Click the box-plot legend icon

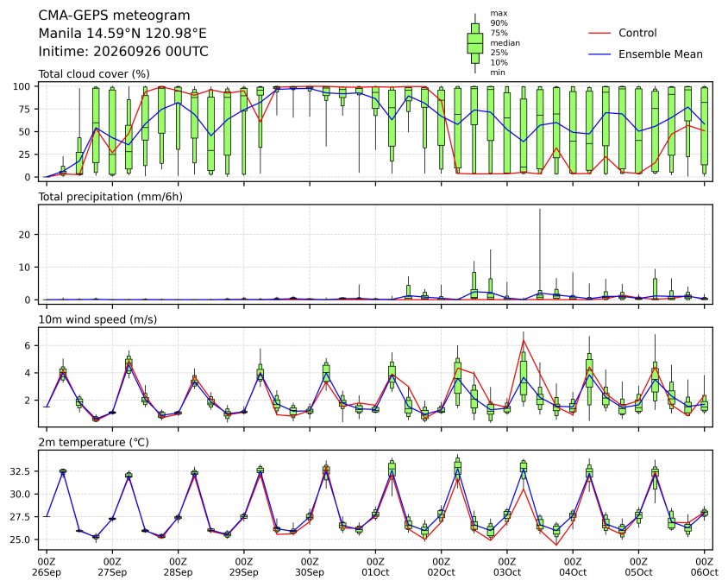point(474,43)
